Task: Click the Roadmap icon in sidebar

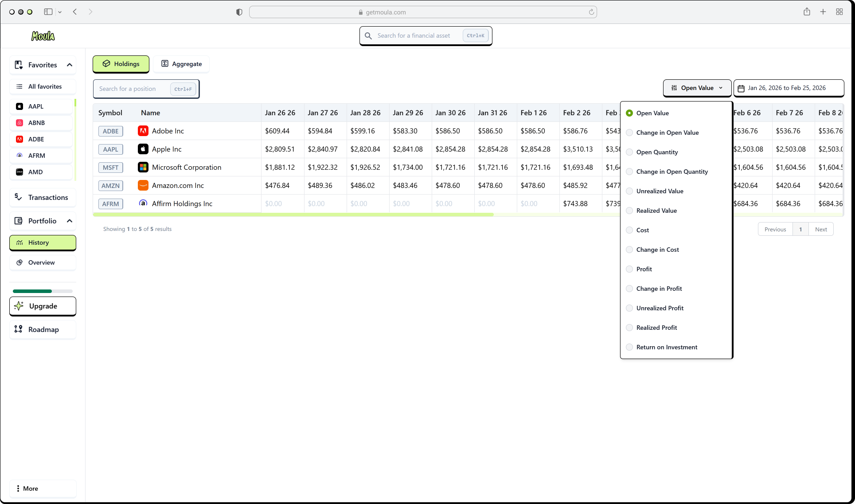Action: [19, 329]
